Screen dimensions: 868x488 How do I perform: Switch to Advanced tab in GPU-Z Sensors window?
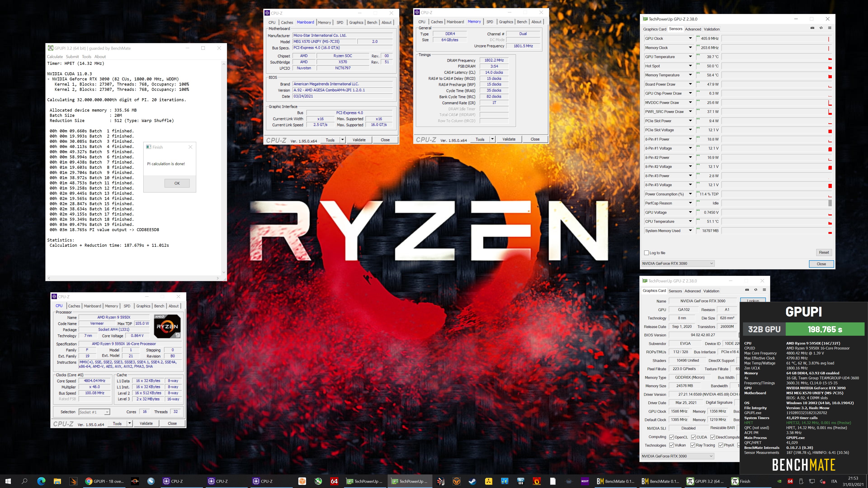coord(693,29)
